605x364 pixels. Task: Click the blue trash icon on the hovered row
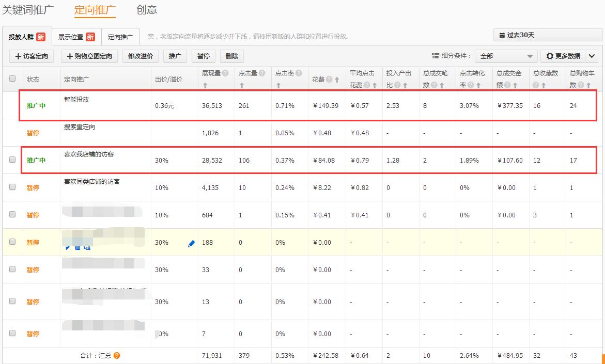77,248
